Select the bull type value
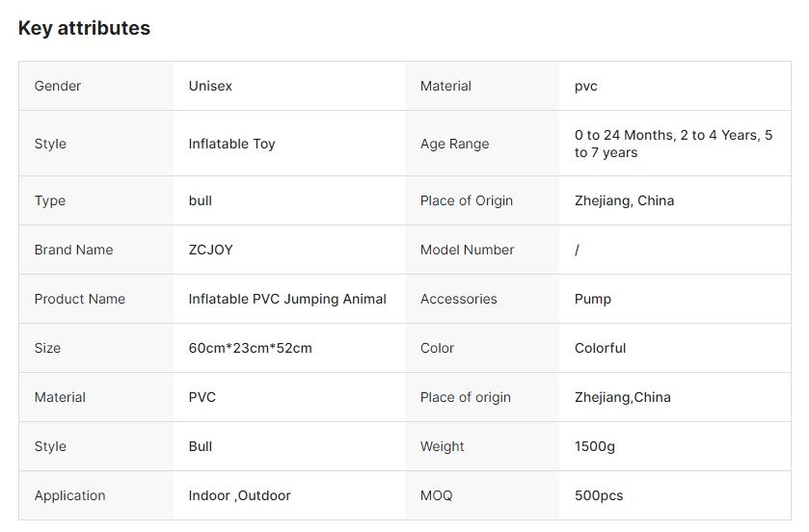The image size is (809, 532). tap(200, 200)
